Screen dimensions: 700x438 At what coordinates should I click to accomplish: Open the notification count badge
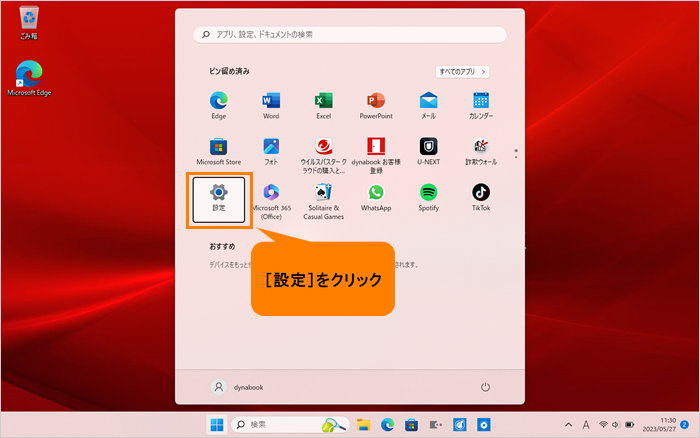[685, 425]
